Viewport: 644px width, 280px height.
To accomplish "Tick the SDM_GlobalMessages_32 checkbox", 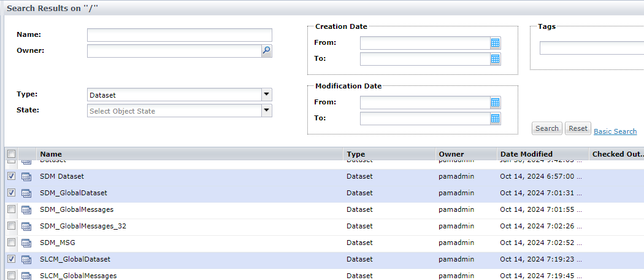I will click(x=11, y=226).
